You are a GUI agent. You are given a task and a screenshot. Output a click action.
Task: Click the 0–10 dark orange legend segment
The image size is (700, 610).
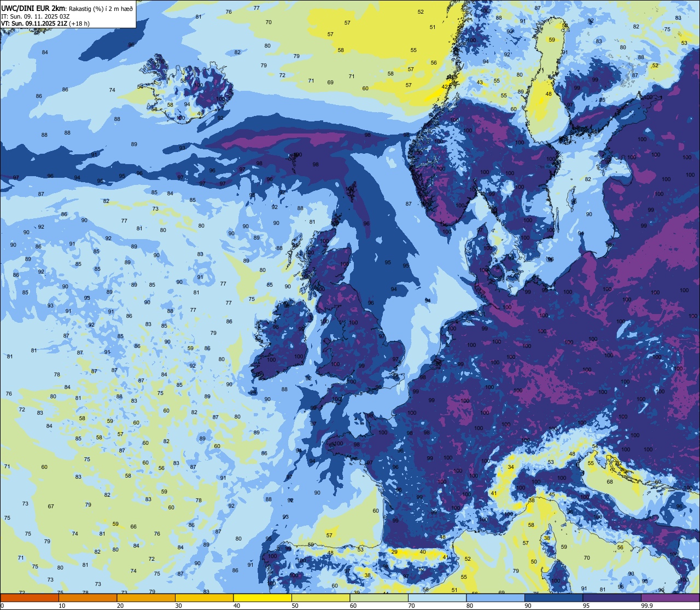coord(30,597)
